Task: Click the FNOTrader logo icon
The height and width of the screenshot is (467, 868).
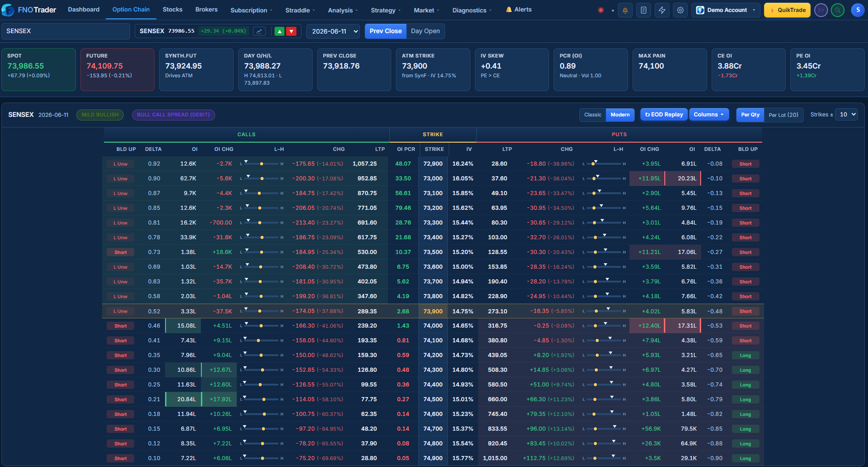Action: click(8, 10)
